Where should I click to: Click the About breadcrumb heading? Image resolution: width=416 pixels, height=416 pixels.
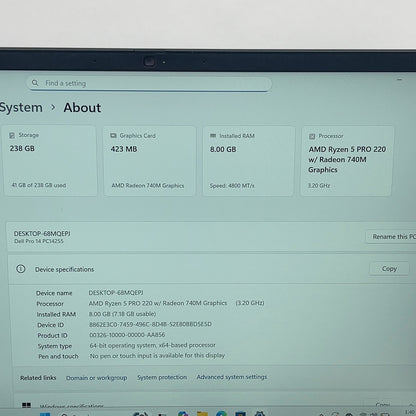click(x=82, y=108)
